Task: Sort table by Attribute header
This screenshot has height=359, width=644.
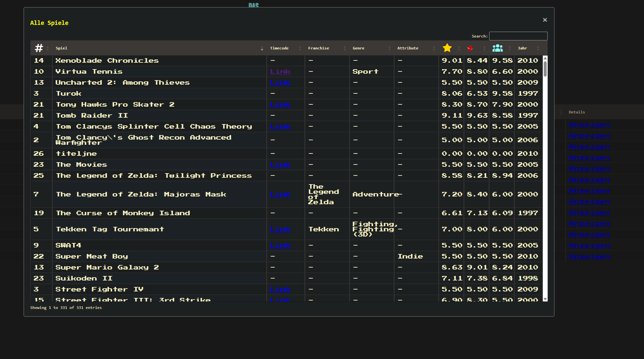Action: coord(408,48)
